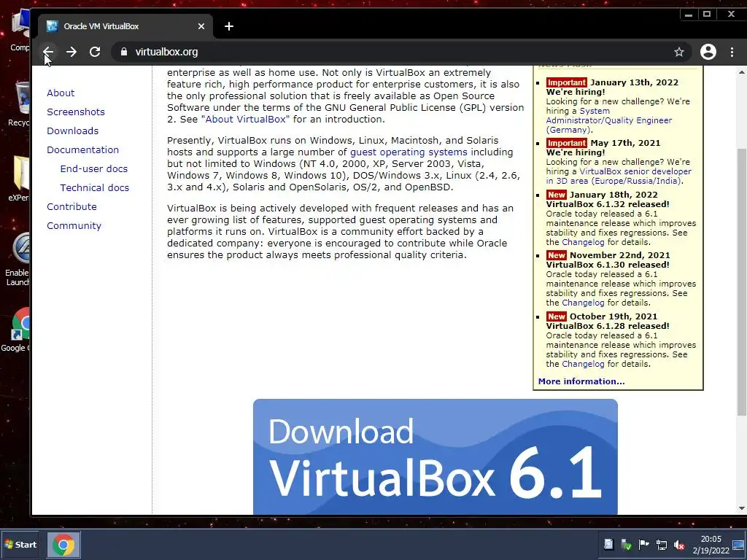747x560 pixels.
Task: Open the Screenshots sidebar link
Action: [76, 112]
